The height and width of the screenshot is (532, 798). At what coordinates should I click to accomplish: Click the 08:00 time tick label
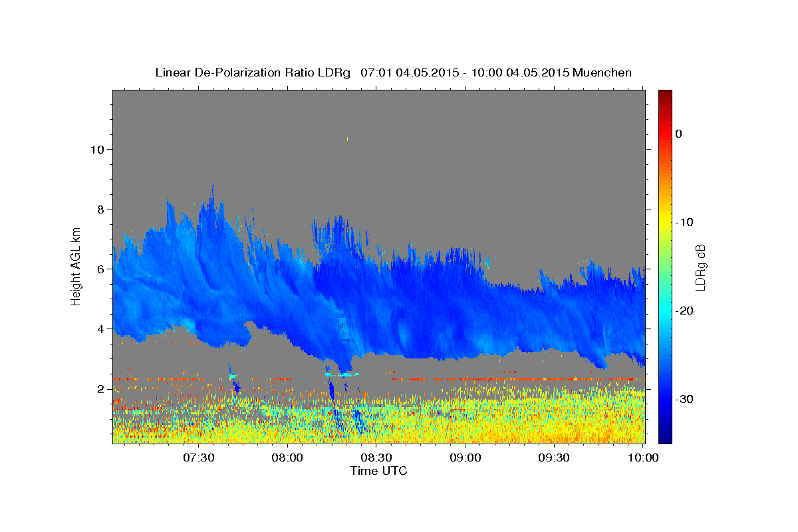[x=287, y=458]
